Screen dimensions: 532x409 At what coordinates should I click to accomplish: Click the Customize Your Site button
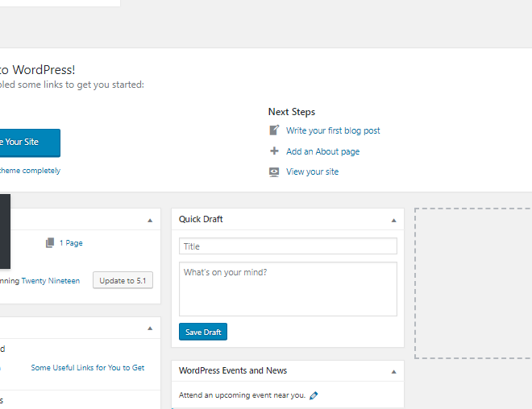click(28, 143)
